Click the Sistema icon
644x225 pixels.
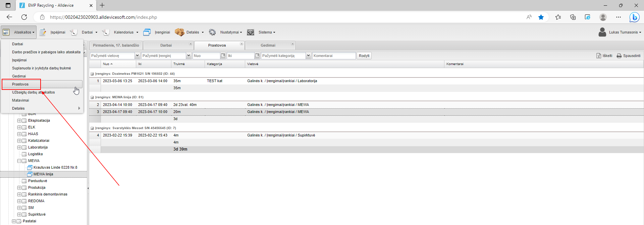[x=251, y=32]
